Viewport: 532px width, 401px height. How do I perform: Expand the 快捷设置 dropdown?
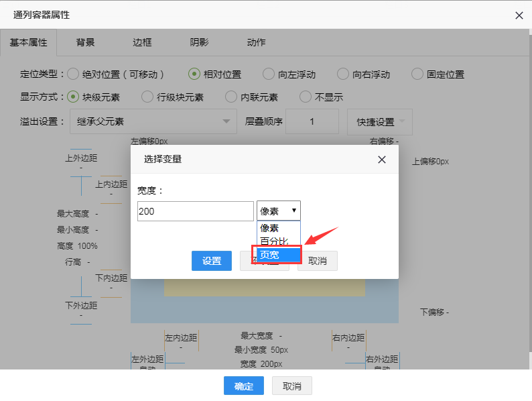(x=379, y=122)
